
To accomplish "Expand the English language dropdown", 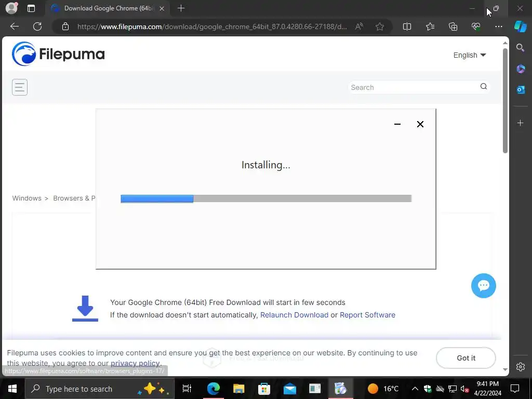I will pyautogui.click(x=470, y=55).
